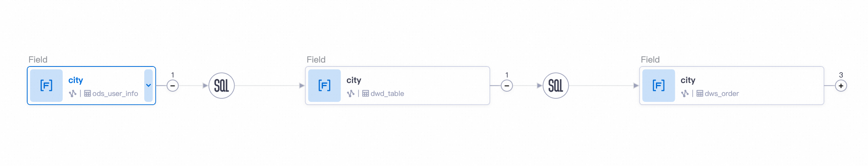Click the lineage icon in the dws_order node
The height and width of the screenshot is (166, 868).
[685, 94]
